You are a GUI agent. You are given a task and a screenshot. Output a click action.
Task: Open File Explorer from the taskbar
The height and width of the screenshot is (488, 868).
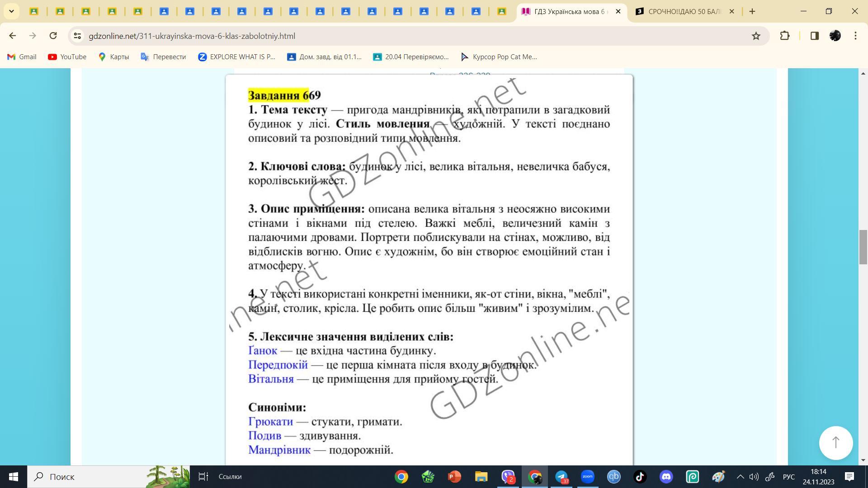tap(481, 477)
